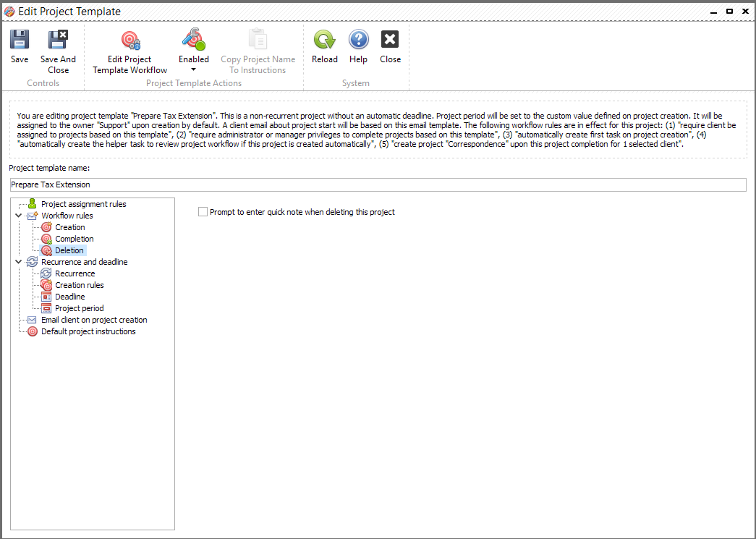Image resolution: width=756 pixels, height=539 pixels.
Task: Click the Email client envelope icon
Action: 33,320
